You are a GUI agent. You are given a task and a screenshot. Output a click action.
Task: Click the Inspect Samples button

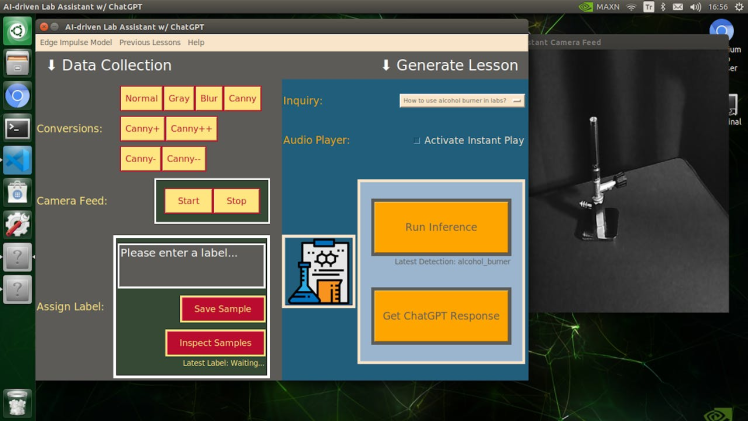click(x=215, y=343)
